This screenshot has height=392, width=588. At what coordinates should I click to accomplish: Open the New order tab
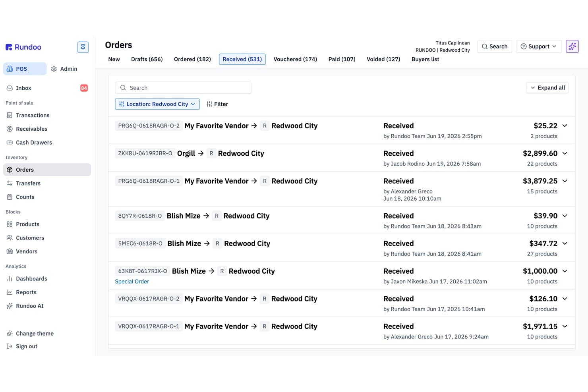tap(114, 59)
